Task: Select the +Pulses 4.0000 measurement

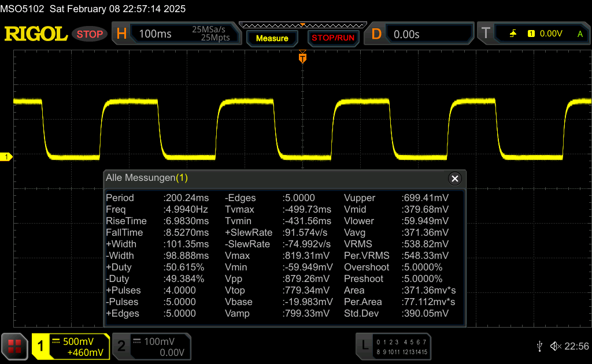Action: 151,290
